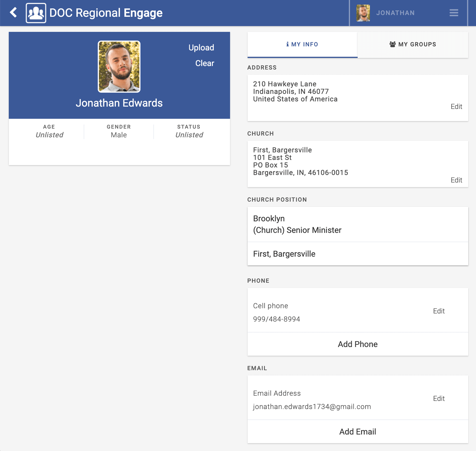This screenshot has height=451, width=476.
Task: Click Upload to add profile photo
Action: [x=201, y=48]
